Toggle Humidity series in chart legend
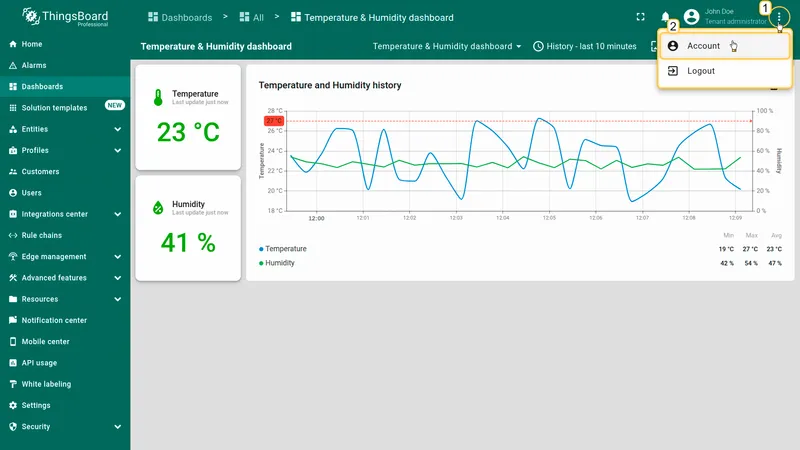 [x=277, y=263]
